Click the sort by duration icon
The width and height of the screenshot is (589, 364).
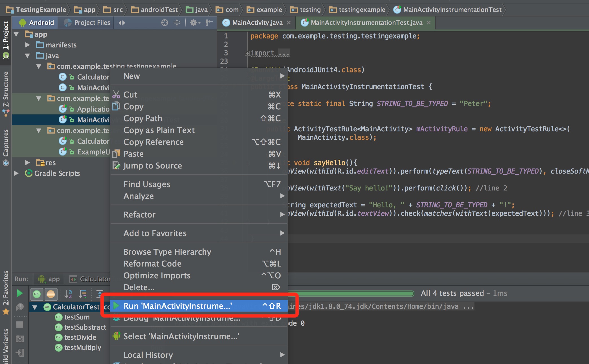click(82, 294)
